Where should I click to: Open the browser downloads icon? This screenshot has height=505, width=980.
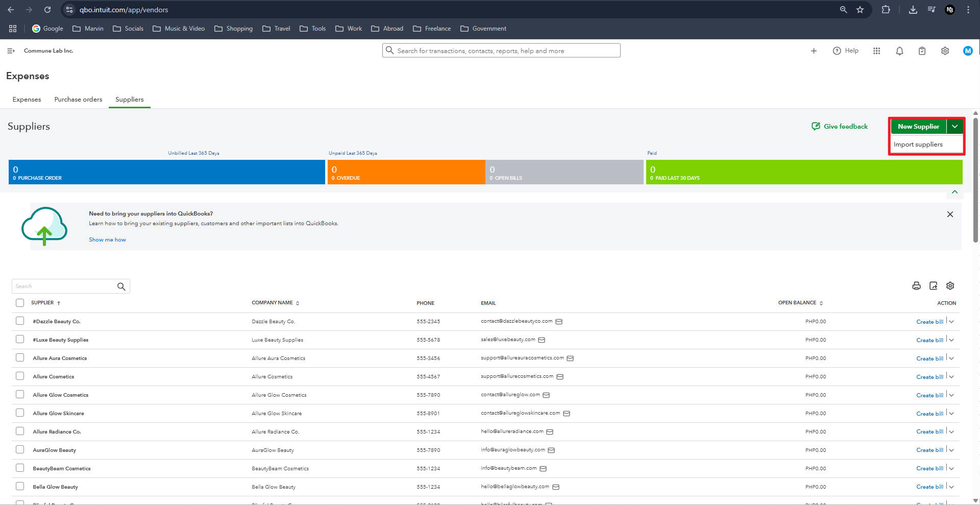click(913, 10)
